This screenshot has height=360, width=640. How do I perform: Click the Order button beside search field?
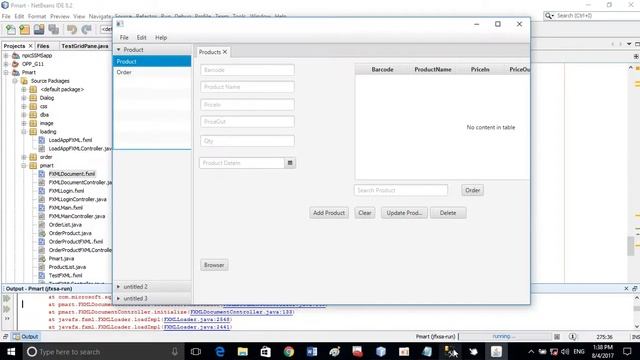[x=472, y=190]
